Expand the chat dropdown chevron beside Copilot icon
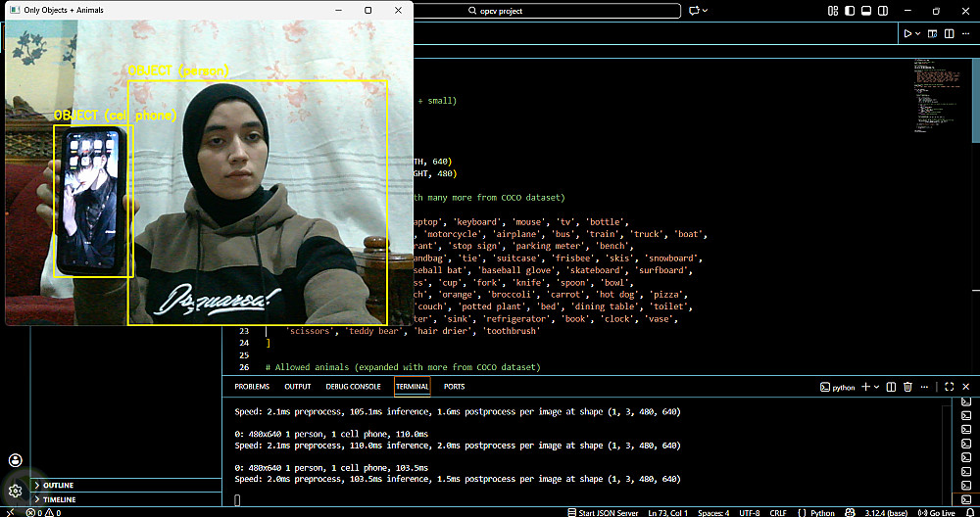 tap(705, 11)
